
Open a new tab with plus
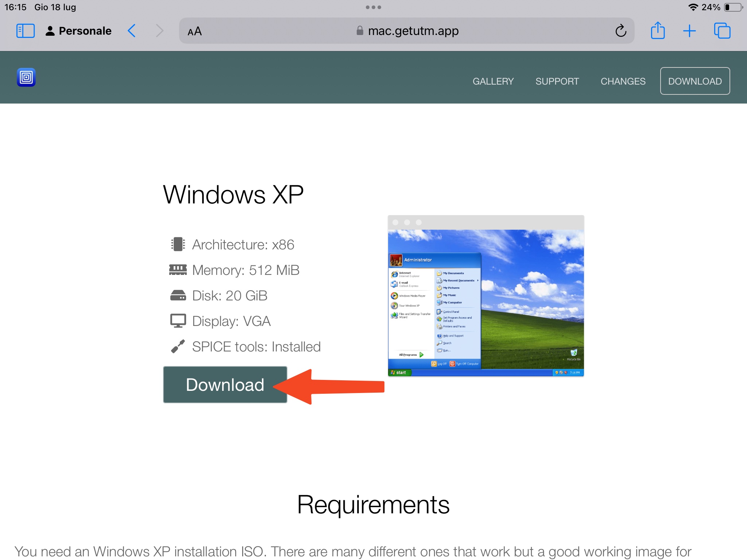(689, 31)
